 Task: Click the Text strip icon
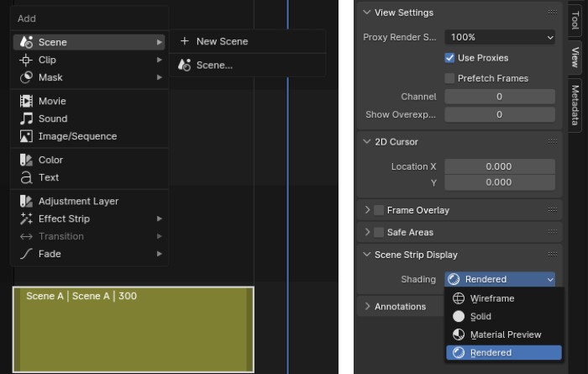[x=26, y=177]
